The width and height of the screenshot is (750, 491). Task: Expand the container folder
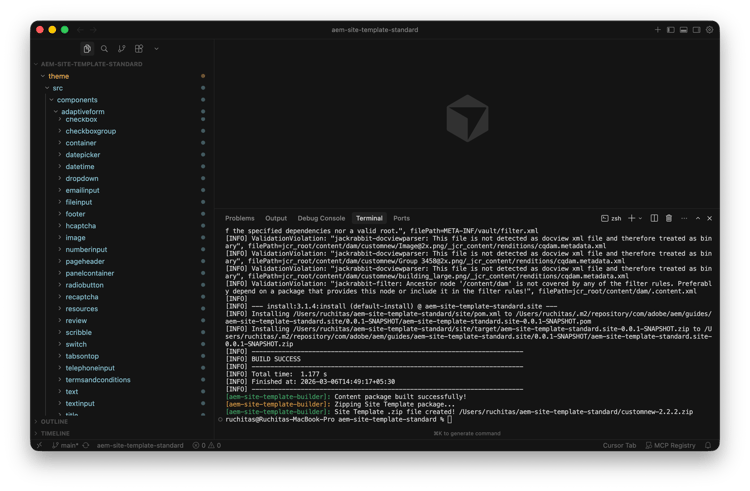click(122, 143)
